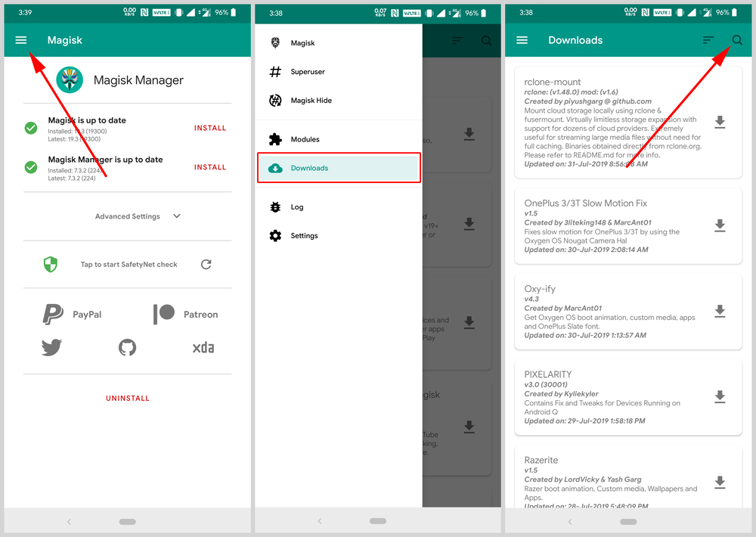Select Superuser in the navigation drawer

339,72
